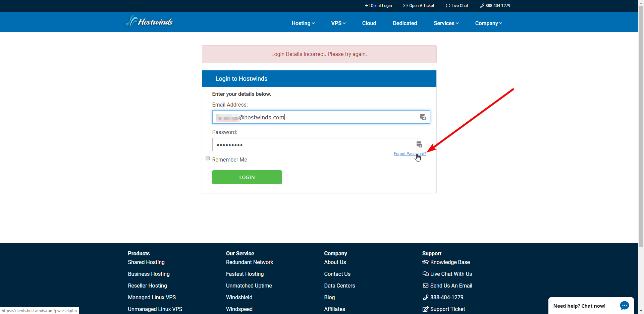Image resolution: width=644 pixels, height=314 pixels.
Task: Click Need help? Chat now! widget
Action: coord(591,306)
